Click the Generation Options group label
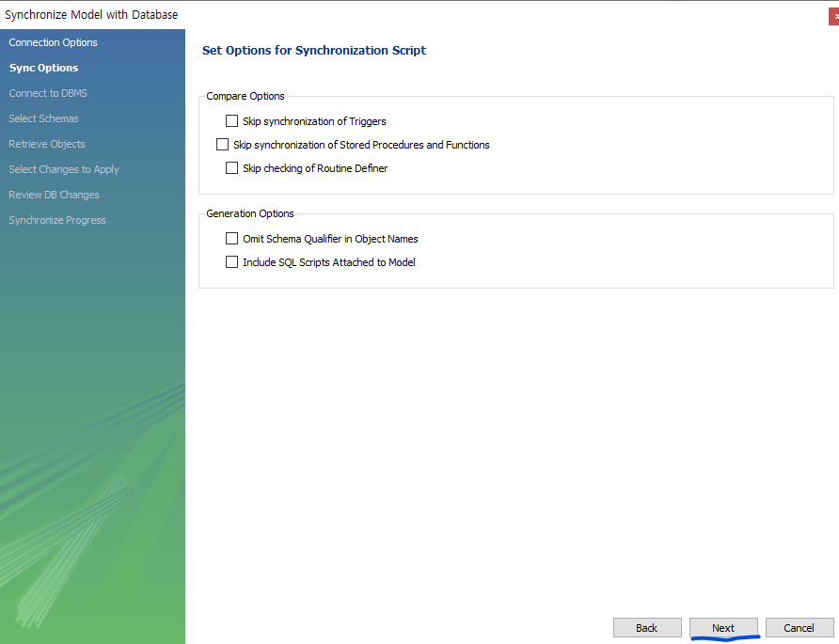Screen dimensions: 839x644 point(250,214)
